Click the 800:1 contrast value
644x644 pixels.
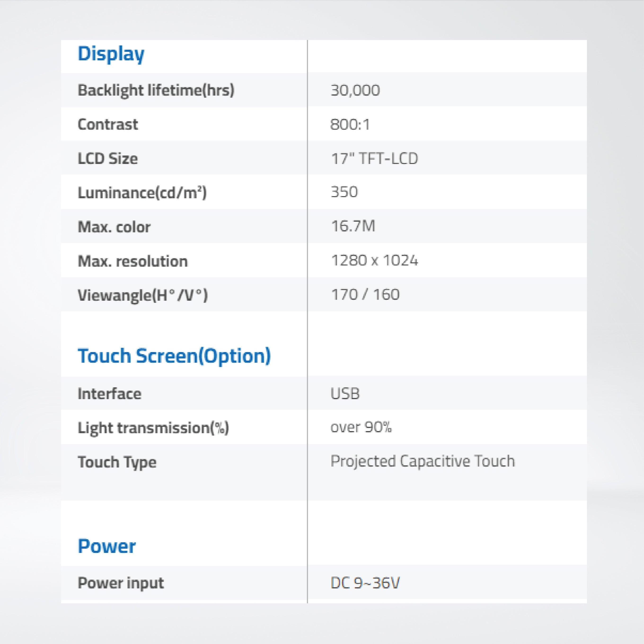pos(350,124)
